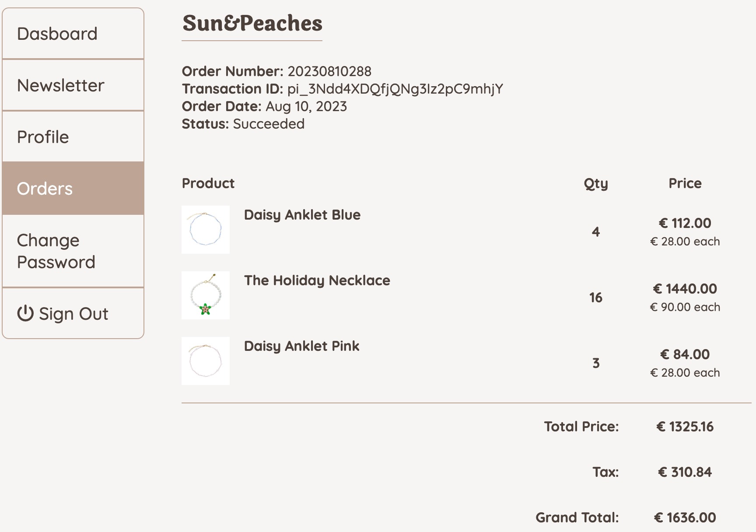Image resolution: width=756 pixels, height=532 pixels.
Task: Click Daisy Anklet Pink thumbnail
Action: (x=206, y=361)
